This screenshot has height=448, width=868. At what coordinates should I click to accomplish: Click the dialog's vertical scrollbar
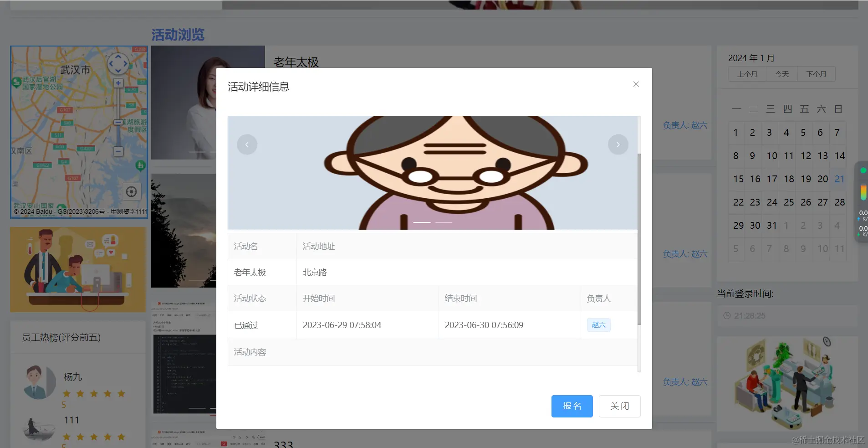point(639,239)
